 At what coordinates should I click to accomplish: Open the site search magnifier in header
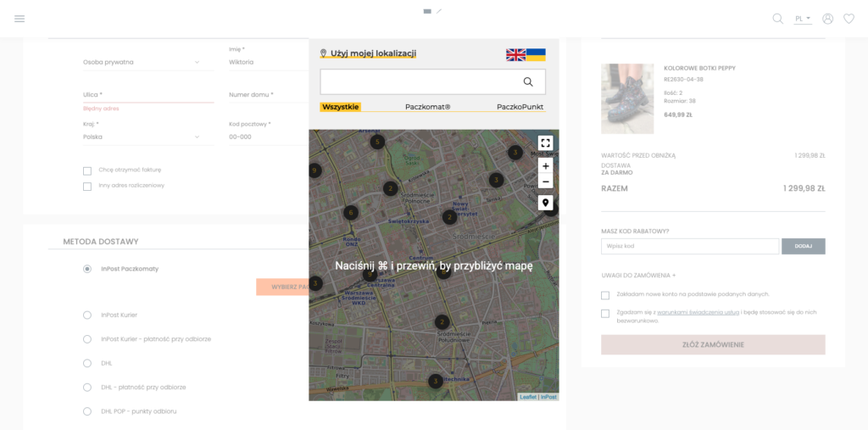pyautogui.click(x=778, y=19)
